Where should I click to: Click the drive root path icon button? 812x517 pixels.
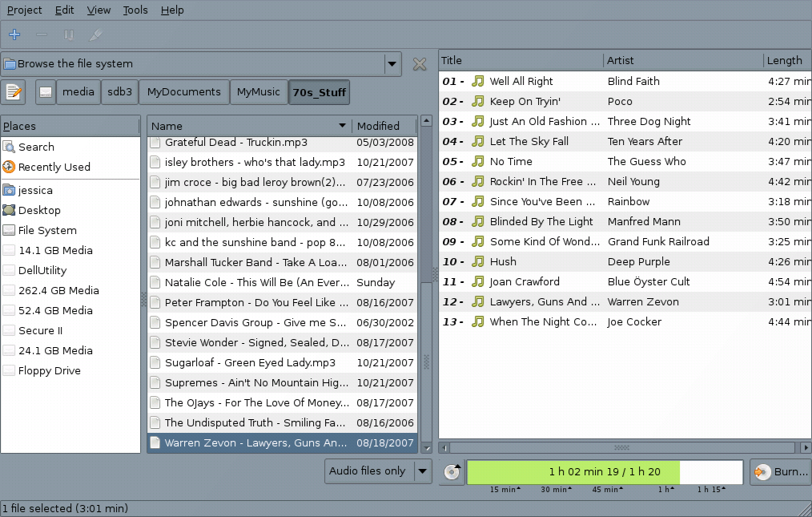[x=46, y=92]
